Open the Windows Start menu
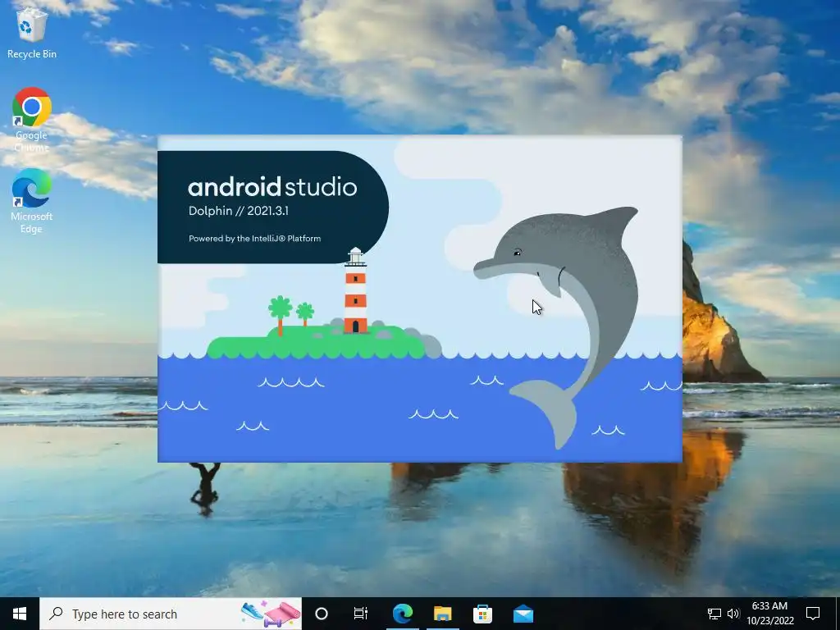840x630 pixels. (x=20, y=614)
